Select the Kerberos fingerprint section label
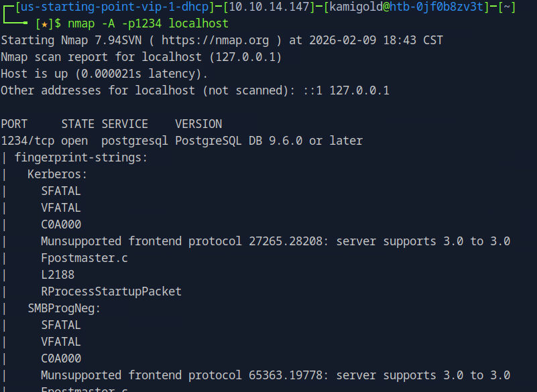The width and height of the screenshot is (537, 392). click(58, 174)
